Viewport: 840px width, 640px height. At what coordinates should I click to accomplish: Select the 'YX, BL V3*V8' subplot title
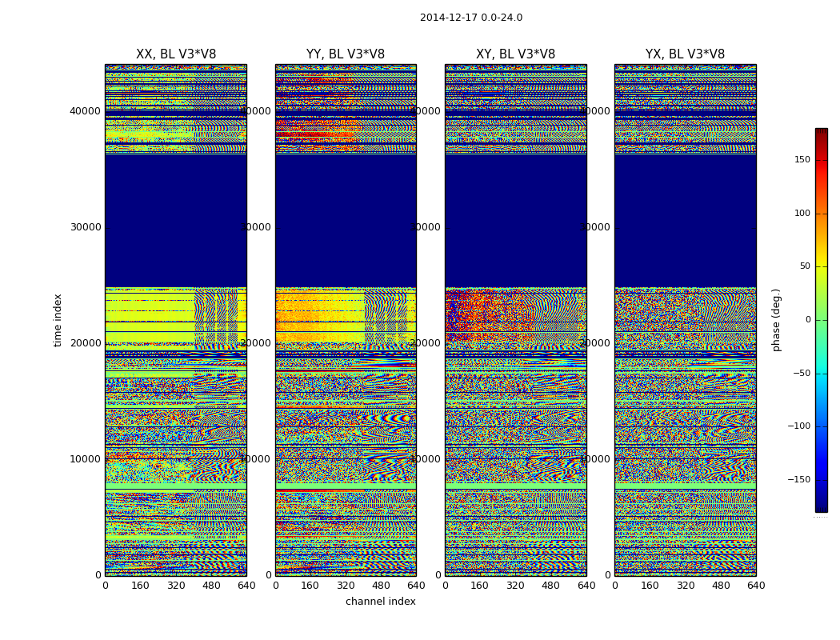coord(685,54)
